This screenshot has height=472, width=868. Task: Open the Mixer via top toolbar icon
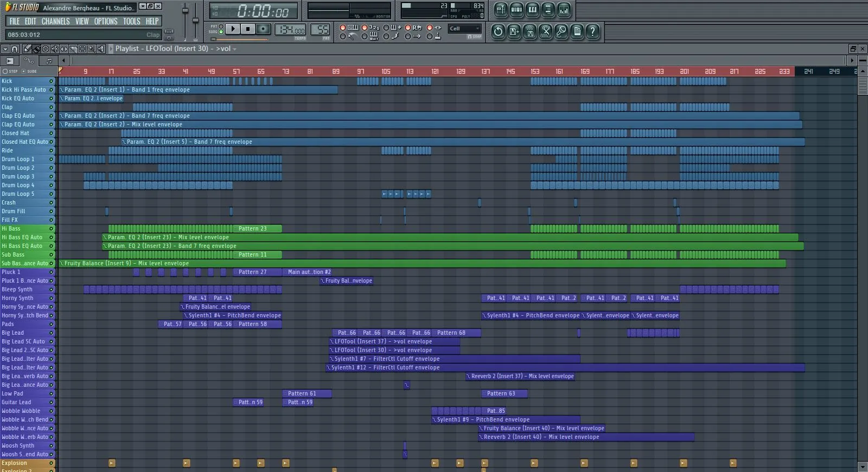[x=564, y=9]
